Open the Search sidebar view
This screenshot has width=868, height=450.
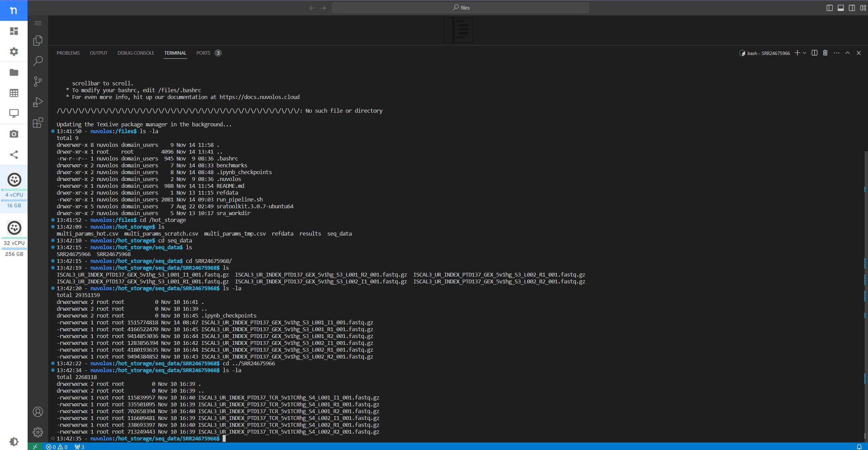[38, 61]
